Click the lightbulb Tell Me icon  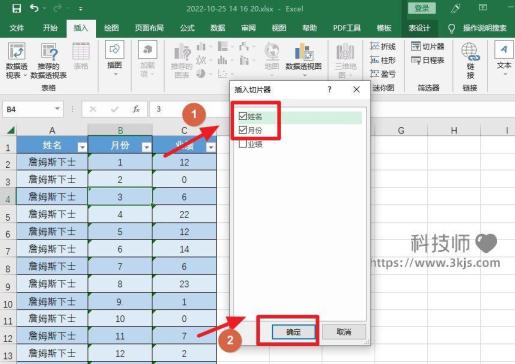[451, 29]
